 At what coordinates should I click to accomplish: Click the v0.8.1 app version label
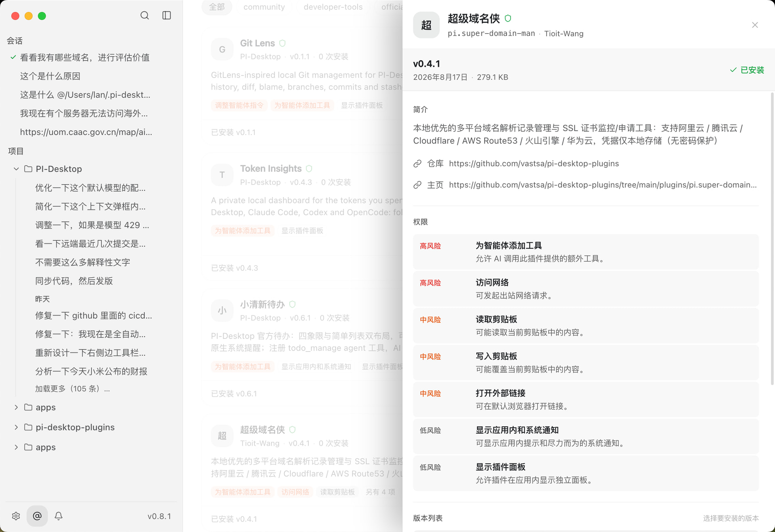[x=159, y=516]
